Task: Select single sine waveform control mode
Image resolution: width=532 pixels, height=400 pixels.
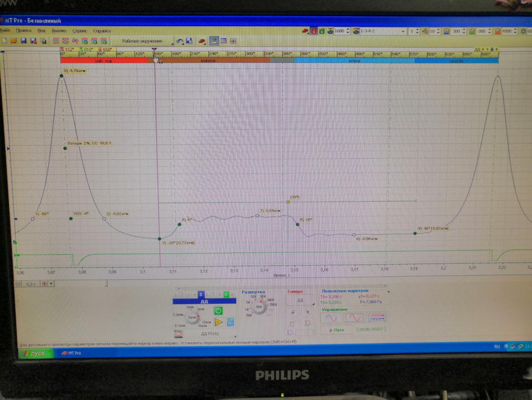Action: click(331, 318)
